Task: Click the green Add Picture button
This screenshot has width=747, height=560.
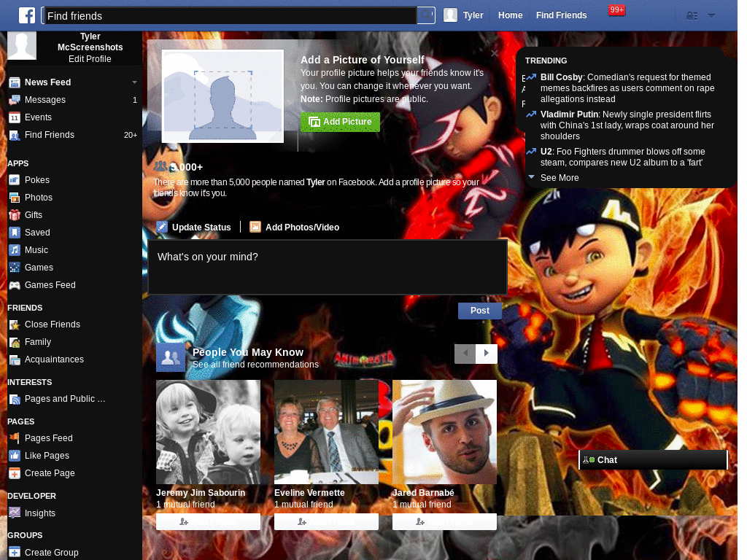Action: (x=340, y=122)
